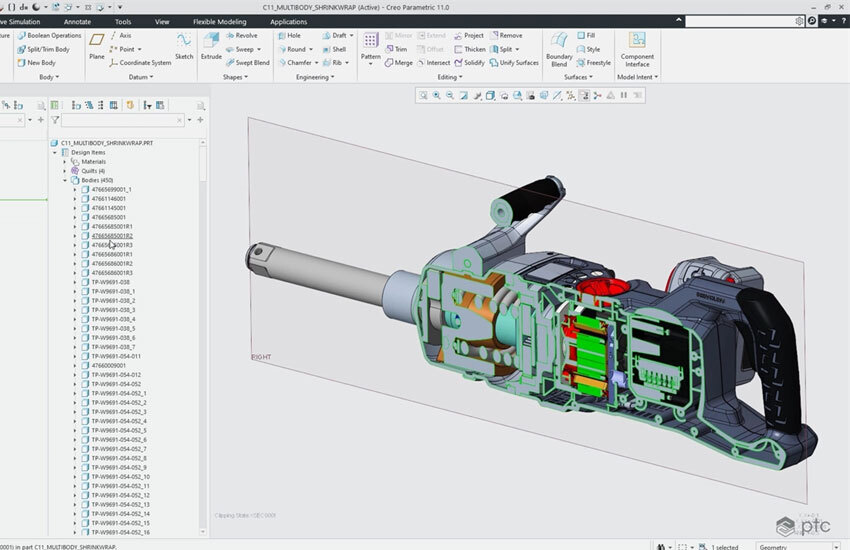Apply the Shell feature

(x=334, y=49)
